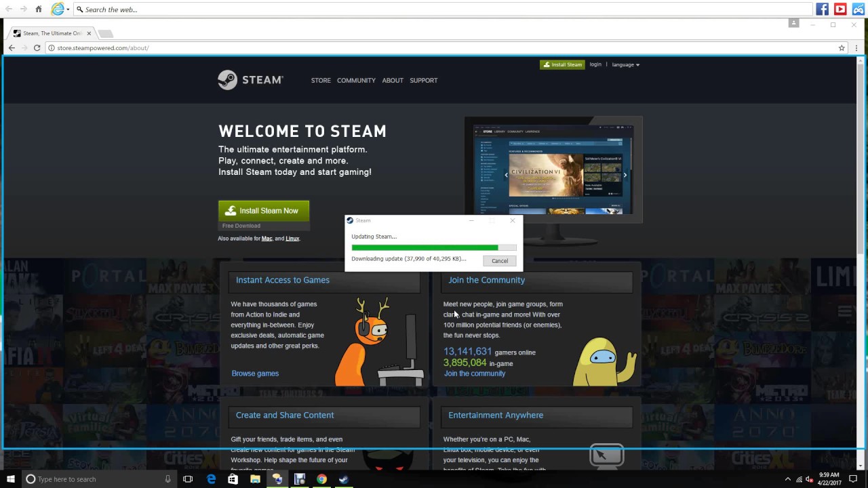The image size is (868, 488).
Task: Click the Browse games link
Action: tap(255, 373)
